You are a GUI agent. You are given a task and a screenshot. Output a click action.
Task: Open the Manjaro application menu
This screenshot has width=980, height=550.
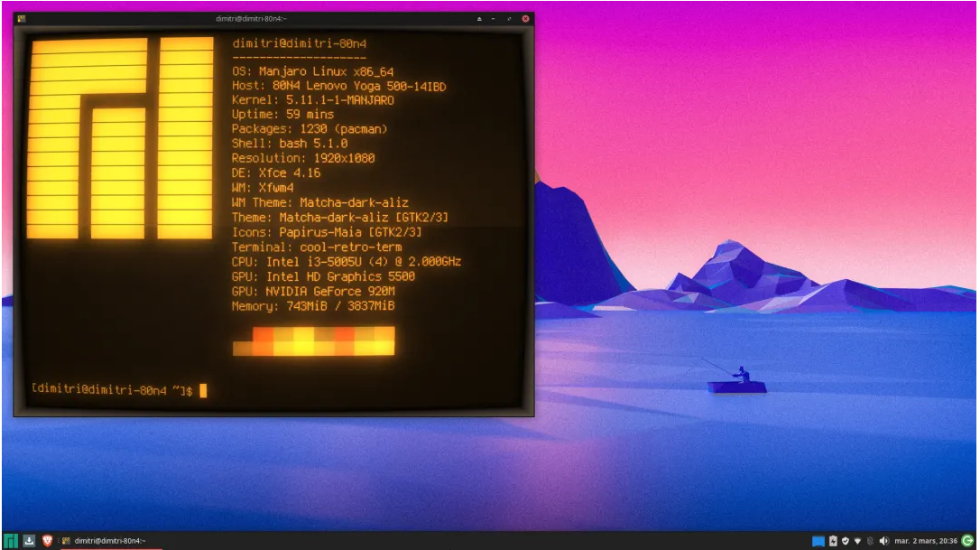[10, 539]
